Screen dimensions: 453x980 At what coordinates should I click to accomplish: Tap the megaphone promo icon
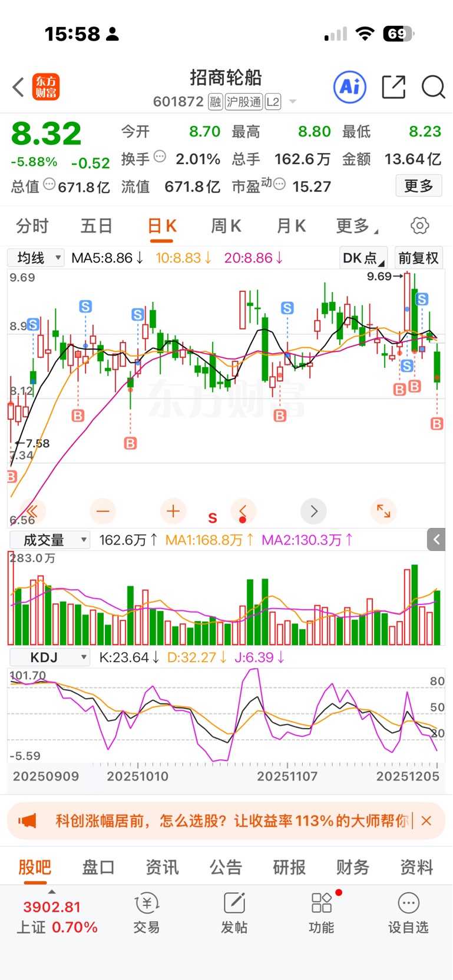click(27, 820)
